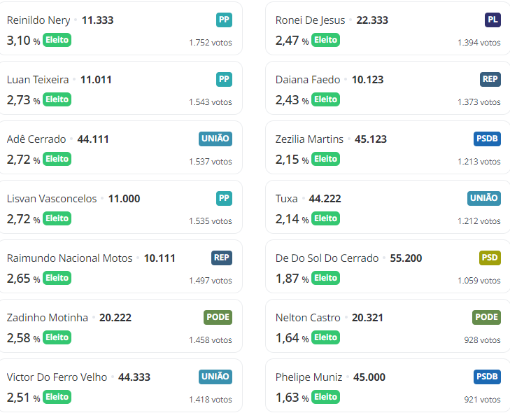
Task: Click the PODE badge for Zadinho Motinha
Action: [x=218, y=317]
